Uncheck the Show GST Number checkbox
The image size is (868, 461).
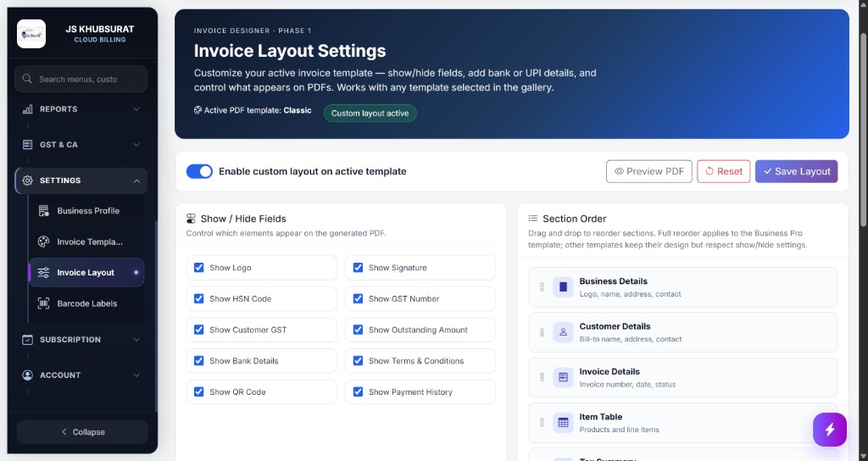[x=359, y=298]
